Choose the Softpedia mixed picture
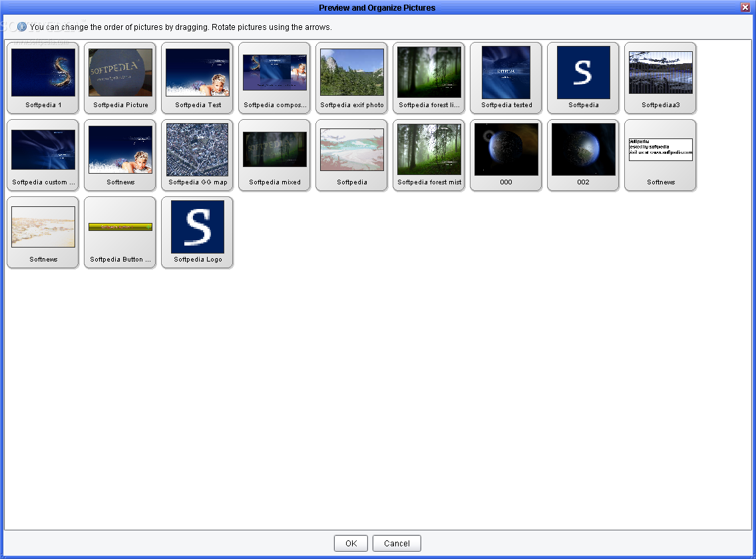Viewport: 756px width, 559px height. pos(274,155)
